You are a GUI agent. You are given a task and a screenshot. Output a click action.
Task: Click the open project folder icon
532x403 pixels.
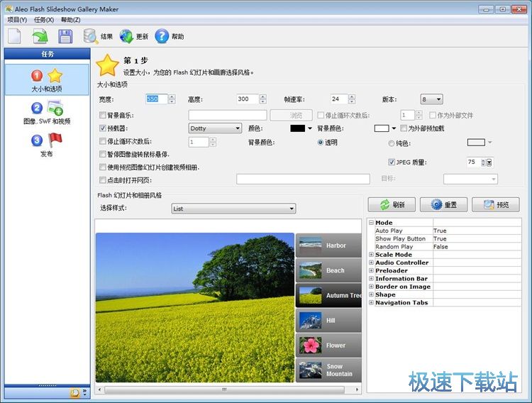coord(40,36)
